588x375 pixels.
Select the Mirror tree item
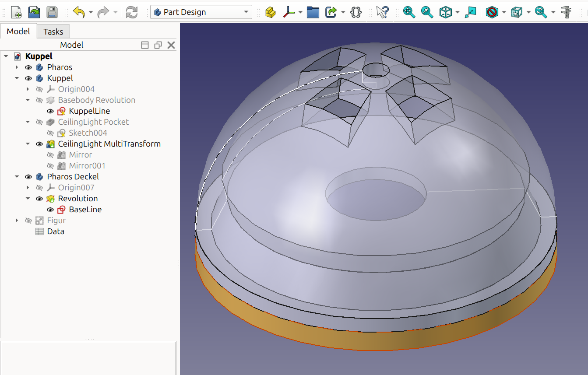(81, 155)
